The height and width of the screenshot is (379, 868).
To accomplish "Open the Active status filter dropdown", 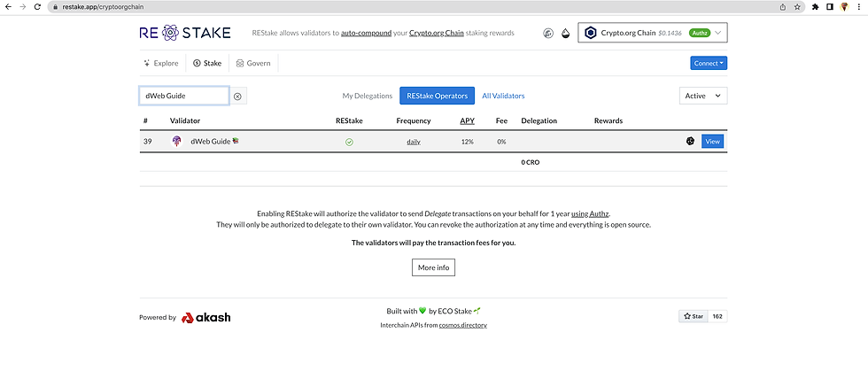I will [703, 96].
